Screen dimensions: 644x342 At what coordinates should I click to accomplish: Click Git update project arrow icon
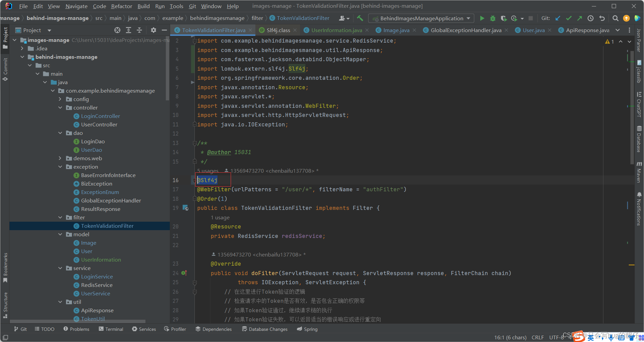click(558, 18)
